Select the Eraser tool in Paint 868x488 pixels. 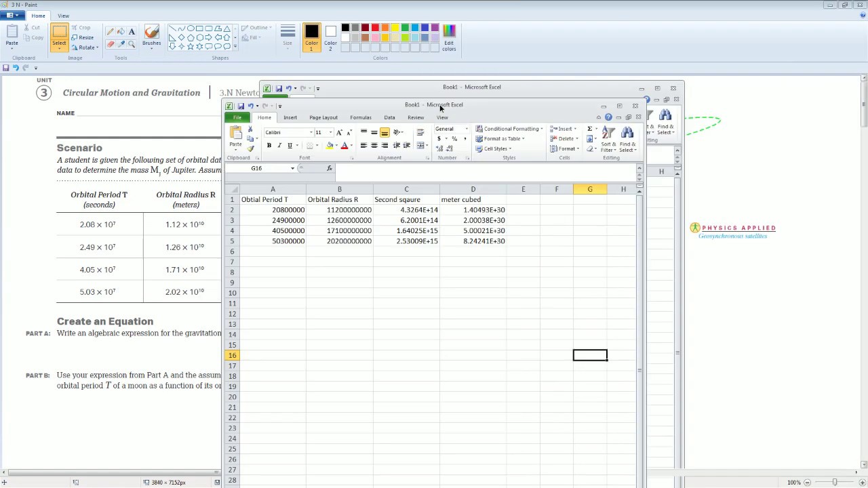point(110,44)
